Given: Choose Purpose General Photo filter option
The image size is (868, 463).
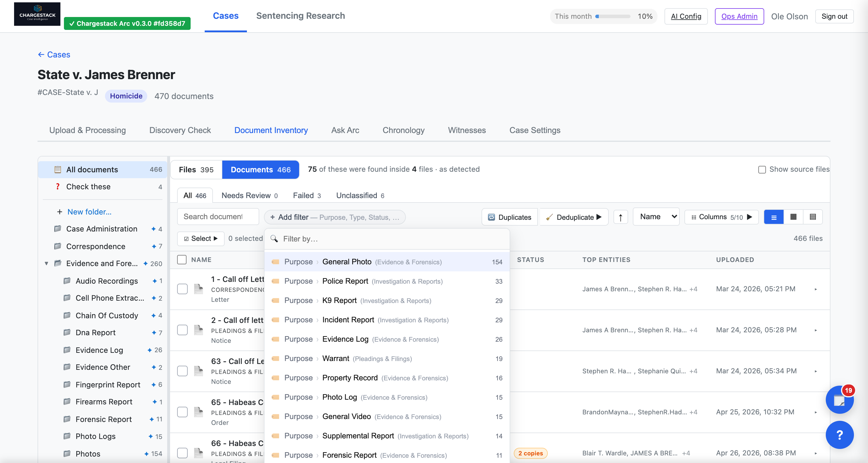Looking at the screenshot, I should point(387,262).
